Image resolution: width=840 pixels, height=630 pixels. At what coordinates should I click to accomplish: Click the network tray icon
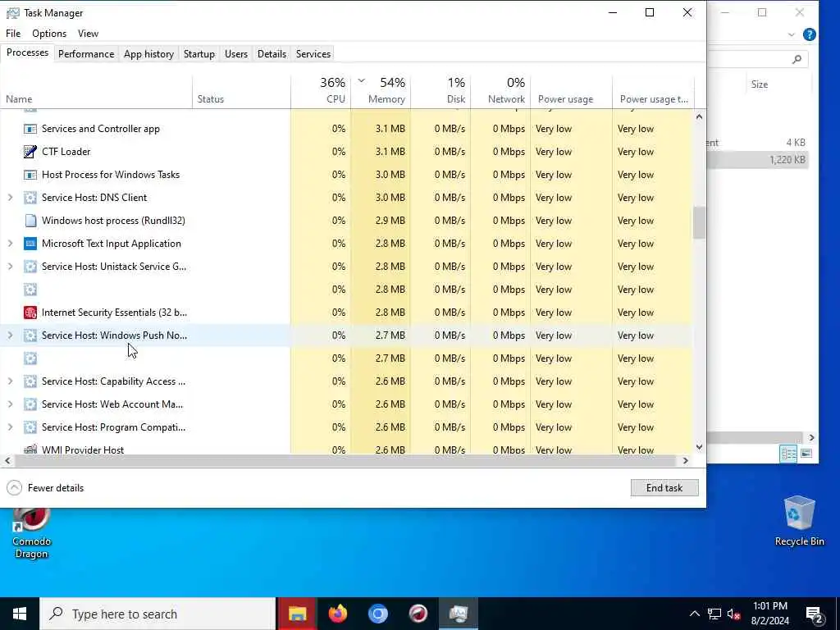714,614
